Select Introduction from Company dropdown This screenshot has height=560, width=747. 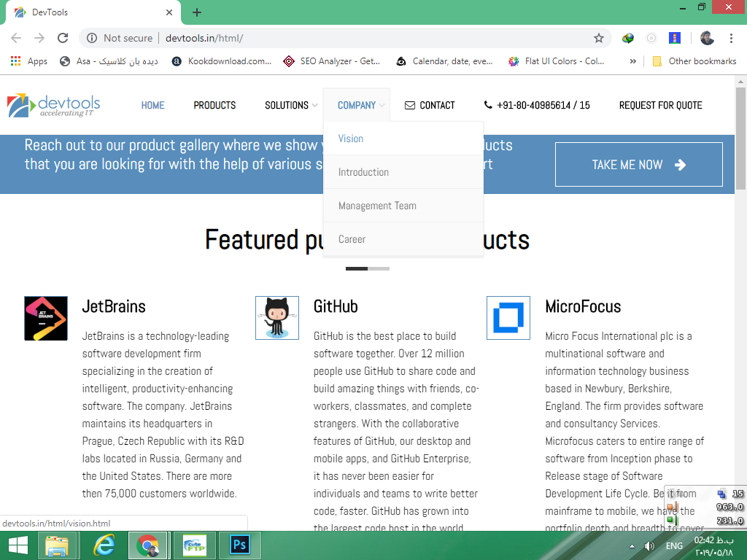pyautogui.click(x=403, y=172)
